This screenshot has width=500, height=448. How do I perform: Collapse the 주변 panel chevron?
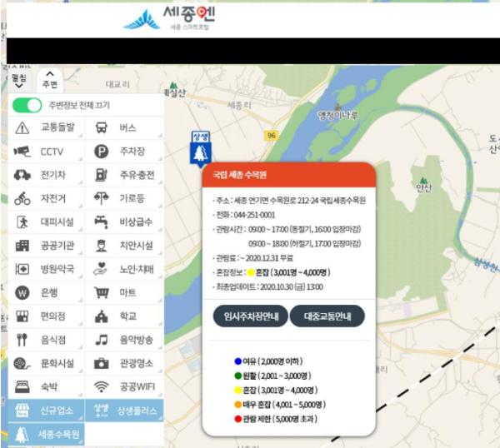click(x=49, y=74)
